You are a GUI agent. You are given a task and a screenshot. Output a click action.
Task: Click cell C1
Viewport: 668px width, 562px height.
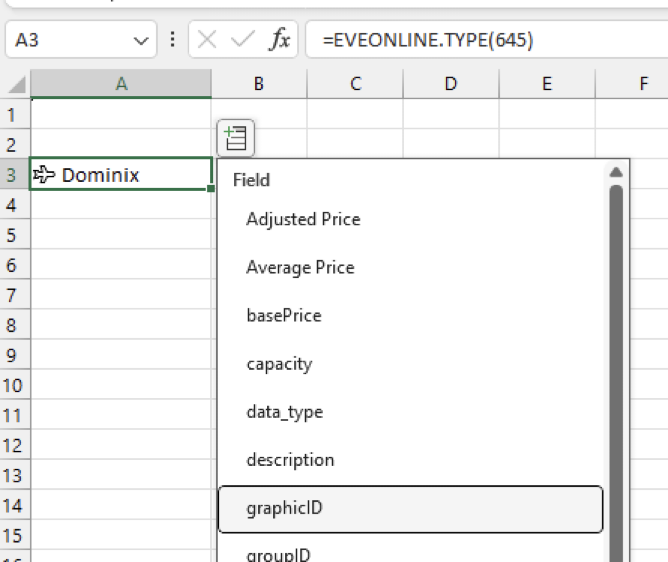pyautogui.click(x=355, y=114)
